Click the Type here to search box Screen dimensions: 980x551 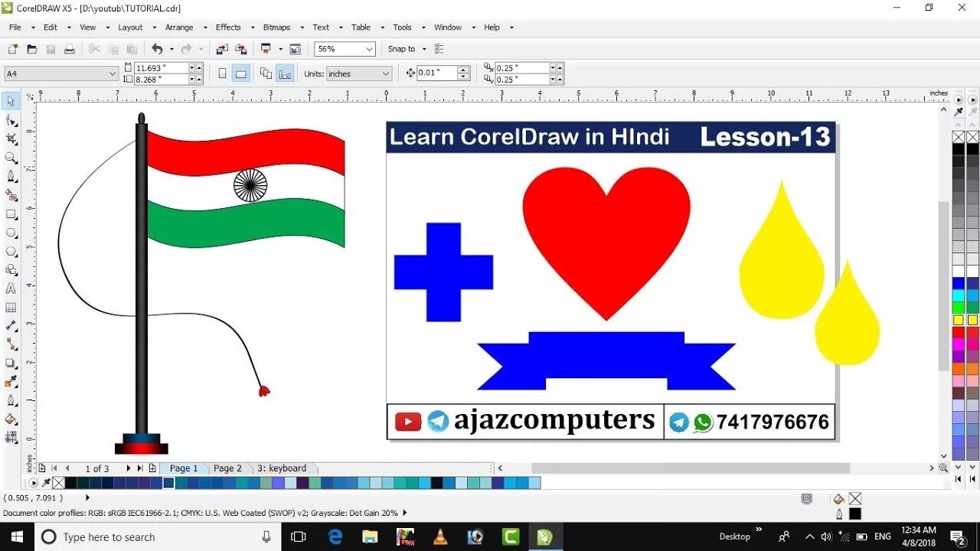(158, 536)
